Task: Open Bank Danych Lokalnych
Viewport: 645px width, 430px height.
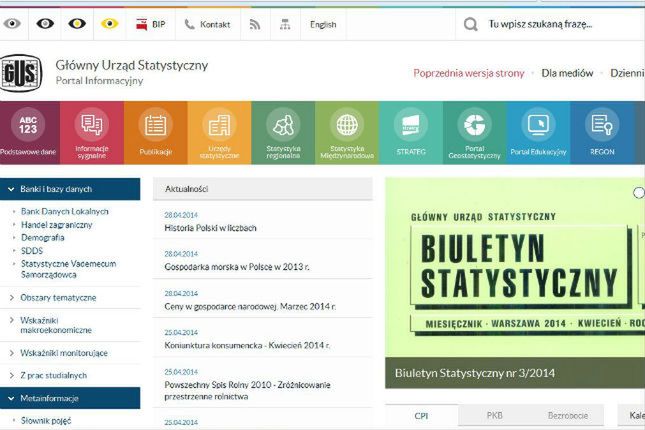Action: (65, 212)
